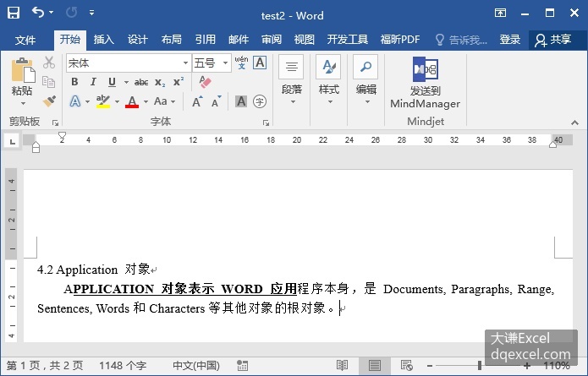Switch to the 开发工具 tab

tap(347, 40)
